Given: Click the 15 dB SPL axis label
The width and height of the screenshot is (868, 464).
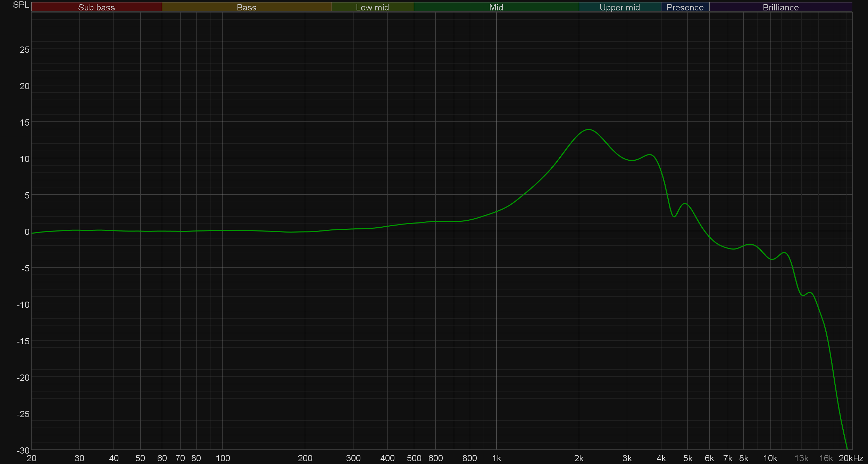Looking at the screenshot, I should (25, 123).
